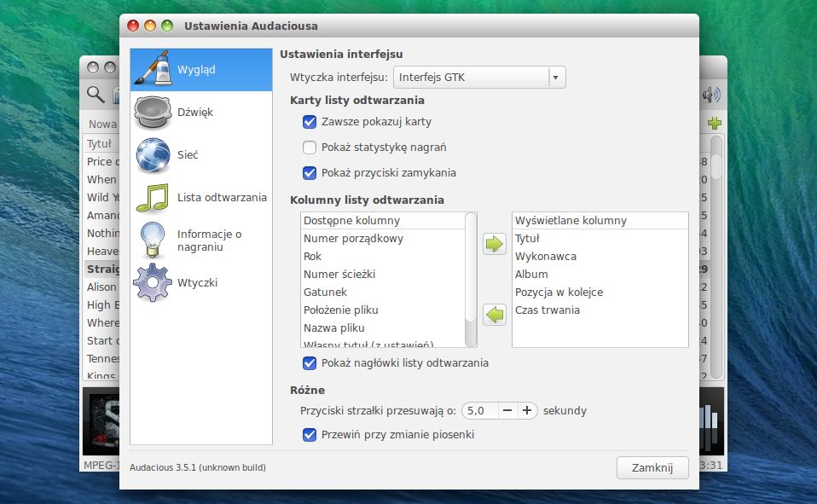Image resolution: width=817 pixels, height=504 pixels.
Task: Toggle Zawsze pokazuj karty checkbox
Action: (310, 122)
